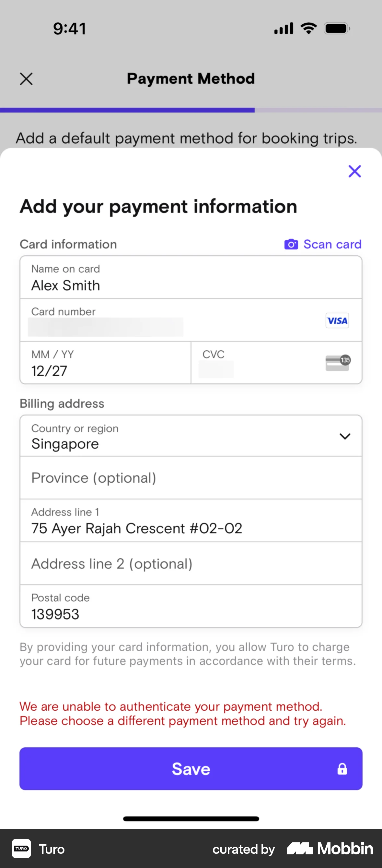Close the Payment Method screen with black X
This screenshot has height=868, width=382.
[26, 79]
